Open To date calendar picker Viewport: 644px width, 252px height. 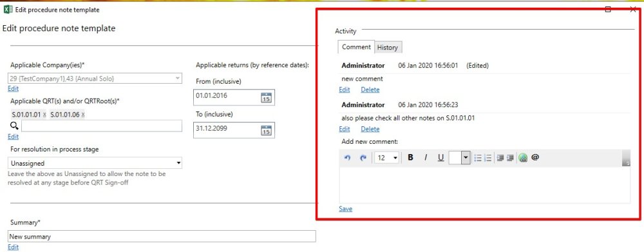point(266,130)
